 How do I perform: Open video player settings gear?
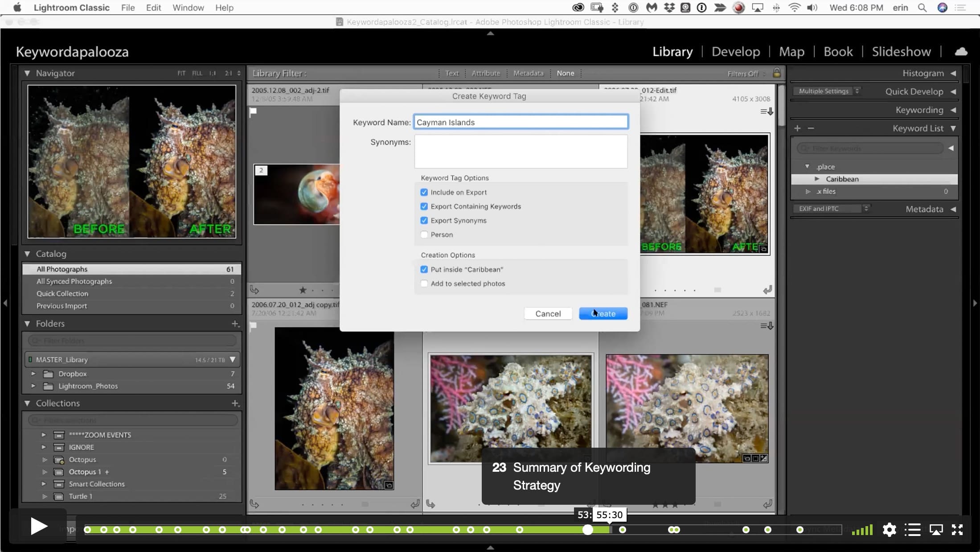pyautogui.click(x=889, y=530)
